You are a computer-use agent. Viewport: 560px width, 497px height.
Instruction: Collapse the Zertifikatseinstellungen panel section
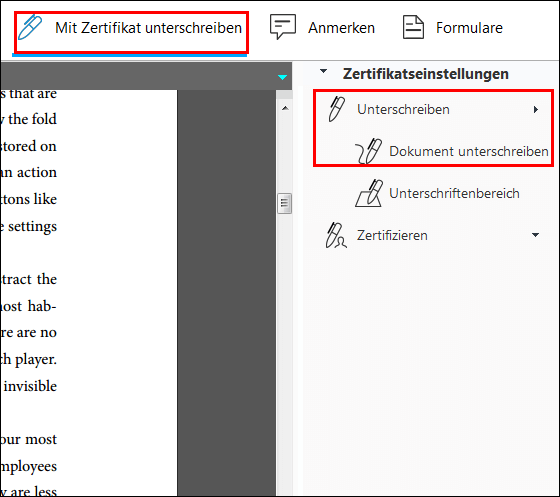point(323,71)
